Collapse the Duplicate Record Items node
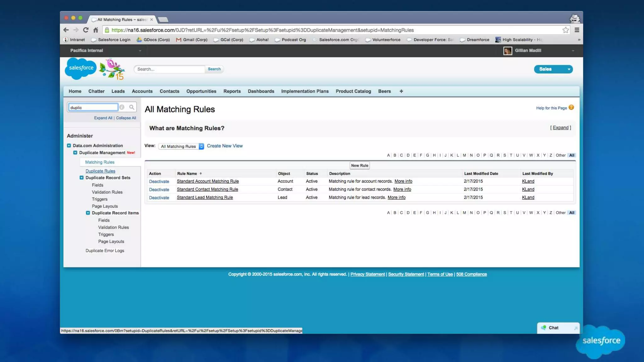Screen dimensions: 644x362 coord(88,213)
